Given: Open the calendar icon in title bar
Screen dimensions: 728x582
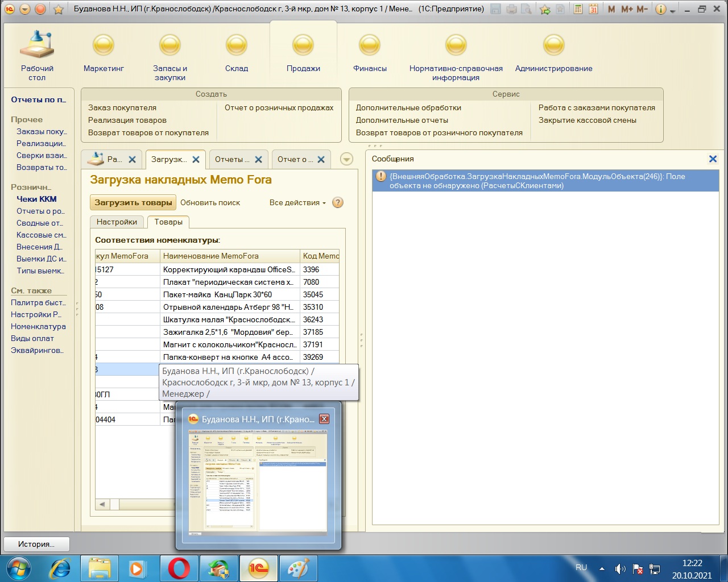Looking at the screenshot, I should (x=593, y=9).
